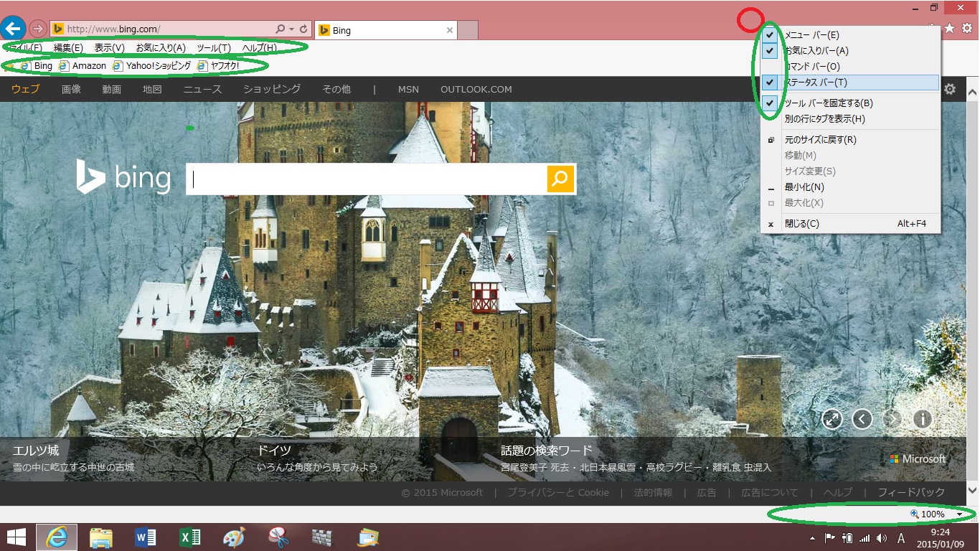
Task: Click the orange search magnifier button
Action: pyautogui.click(x=560, y=179)
